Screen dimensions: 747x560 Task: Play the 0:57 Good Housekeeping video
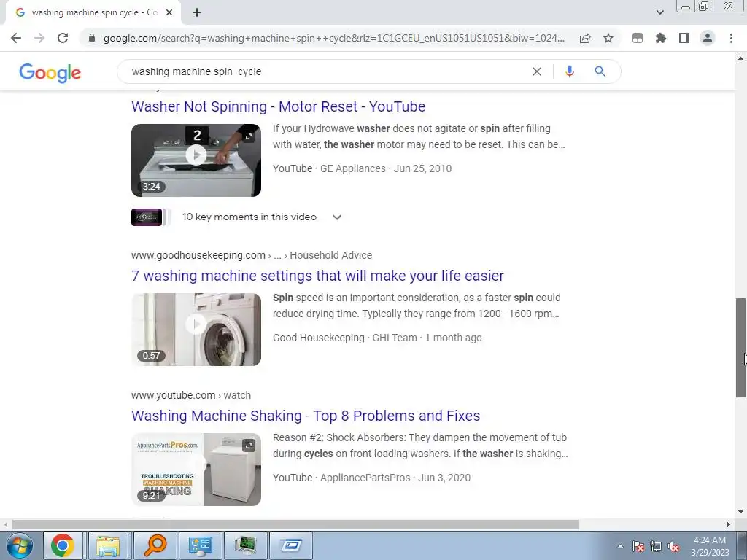(x=196, y=330)
